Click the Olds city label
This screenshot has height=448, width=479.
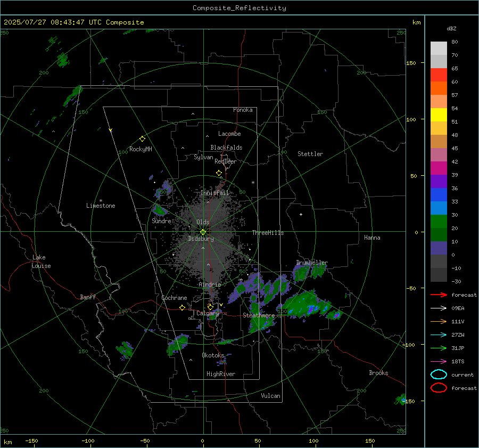[x=203, y=222]
